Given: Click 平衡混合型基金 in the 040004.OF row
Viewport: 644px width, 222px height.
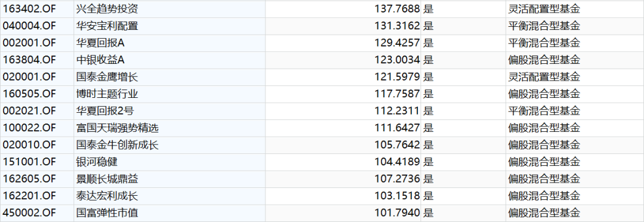Looking at the screenshot, I should [544, 26].
